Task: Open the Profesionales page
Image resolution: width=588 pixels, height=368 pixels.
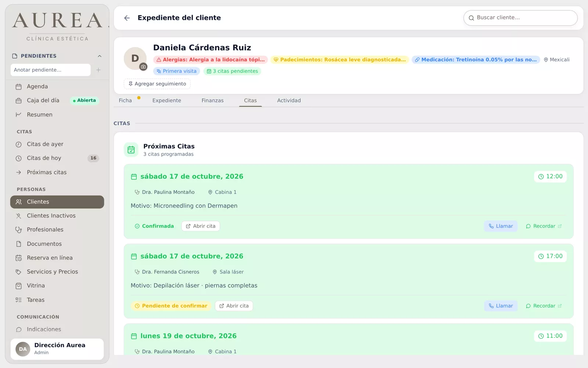Action: click(57, 230)
